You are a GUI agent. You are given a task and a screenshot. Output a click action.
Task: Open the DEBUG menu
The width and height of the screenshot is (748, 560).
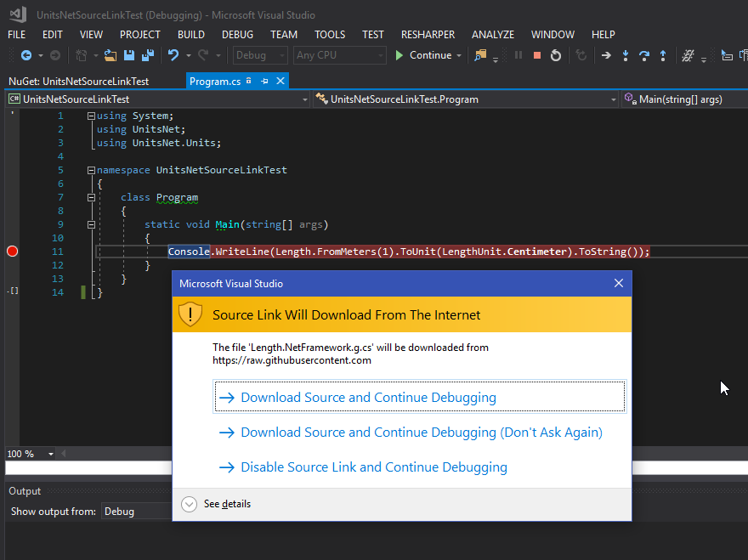tap(237, 35)
